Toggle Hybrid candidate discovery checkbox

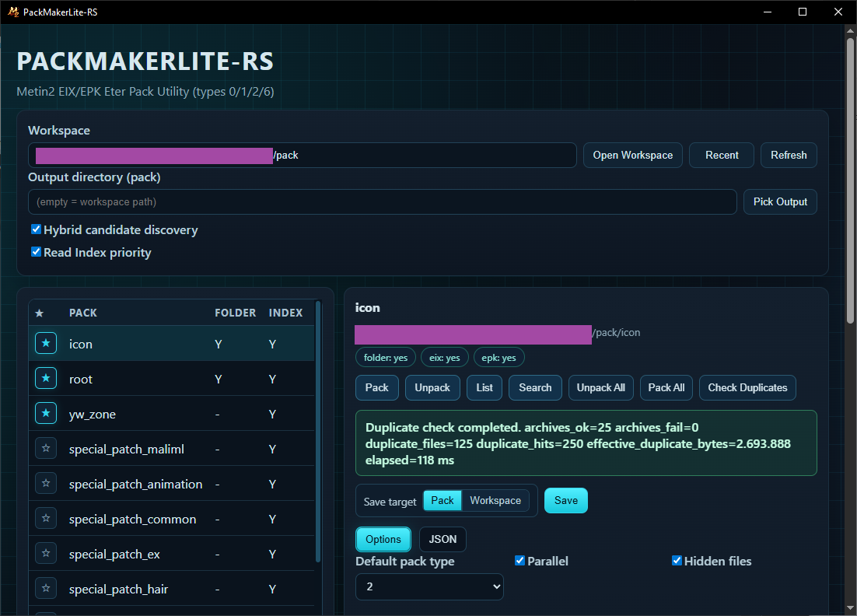pyautogui.click(x=36, y=229)
